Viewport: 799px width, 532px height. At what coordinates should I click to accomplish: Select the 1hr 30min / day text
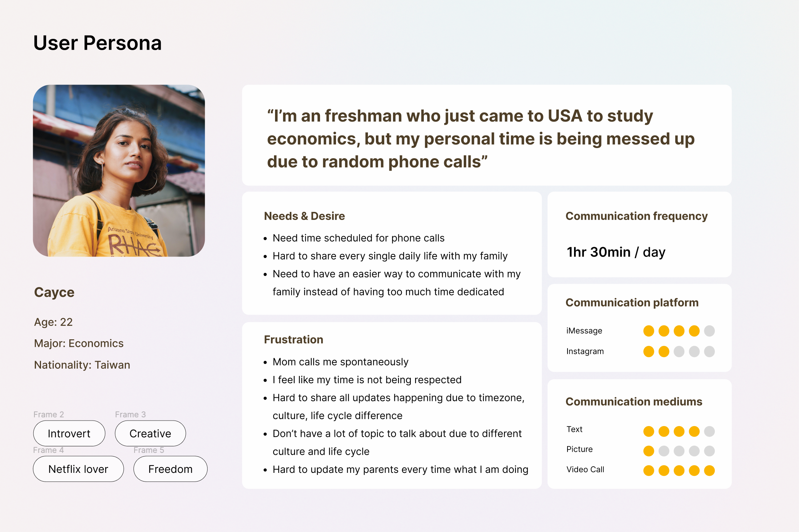[x=616, y=252]
